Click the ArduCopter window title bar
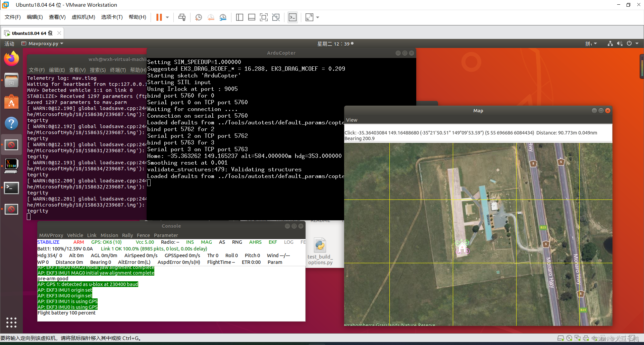This screenshot has height=345, width=644. 281,53
